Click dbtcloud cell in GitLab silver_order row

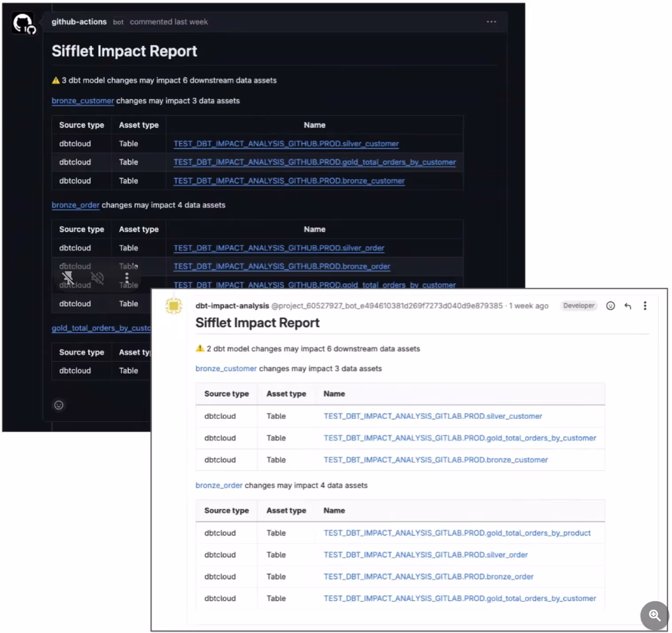coord(220,555)
